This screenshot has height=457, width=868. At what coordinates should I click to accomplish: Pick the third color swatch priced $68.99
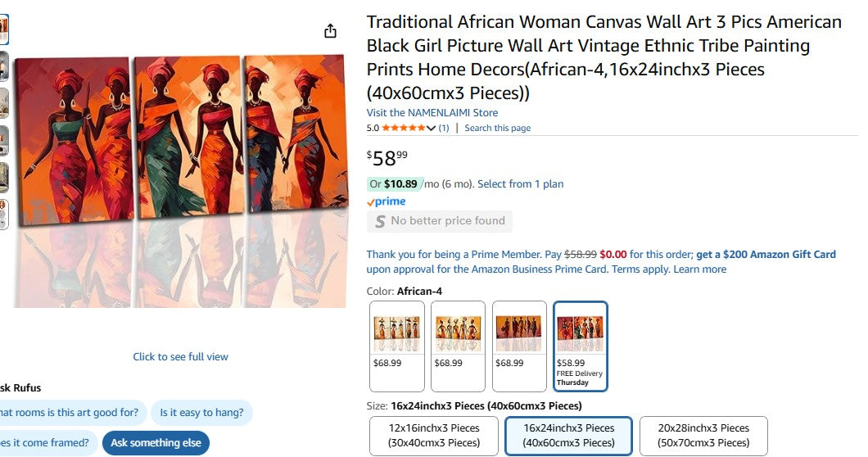pos(519,346)
